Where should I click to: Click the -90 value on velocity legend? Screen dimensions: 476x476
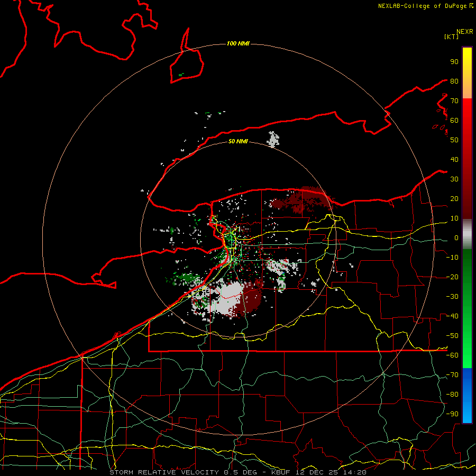pyautogui.click(x=452, y=414)
